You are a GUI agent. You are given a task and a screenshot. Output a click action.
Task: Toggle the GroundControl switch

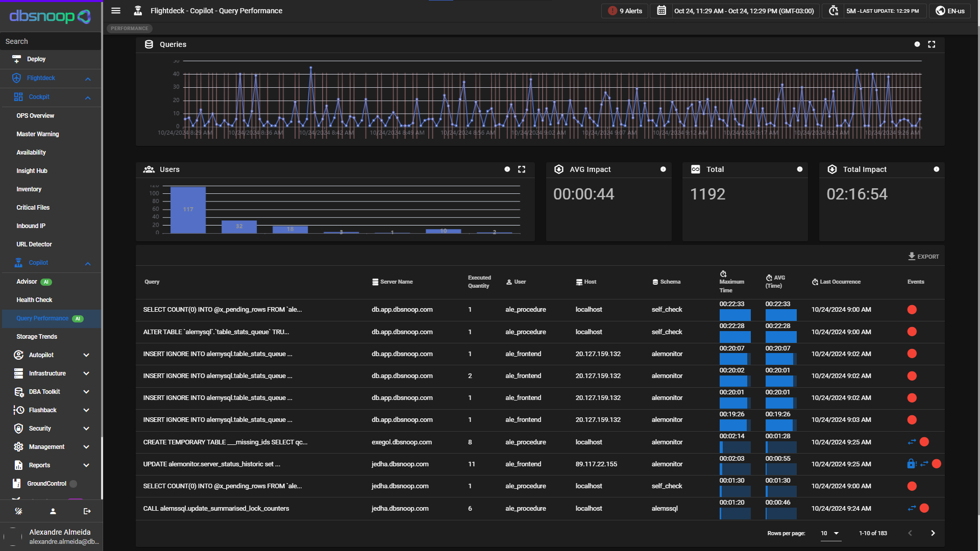(73, 484)
